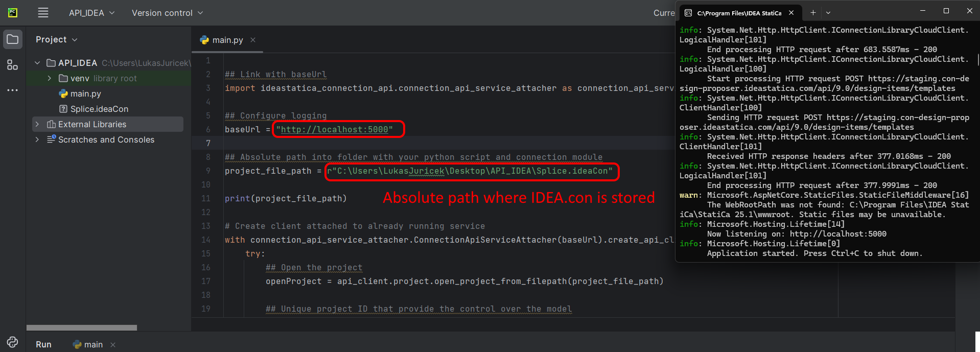Open the terminal profile dropdown arrow
This screenshot has width=980, height=352.
point(828,13)
